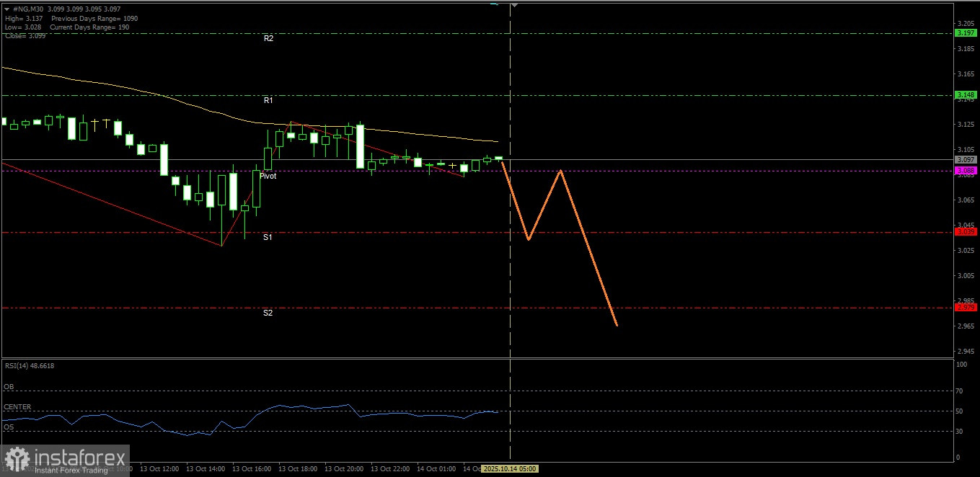
Task: Click the RSI scale value 100
Action: point(961,365)
